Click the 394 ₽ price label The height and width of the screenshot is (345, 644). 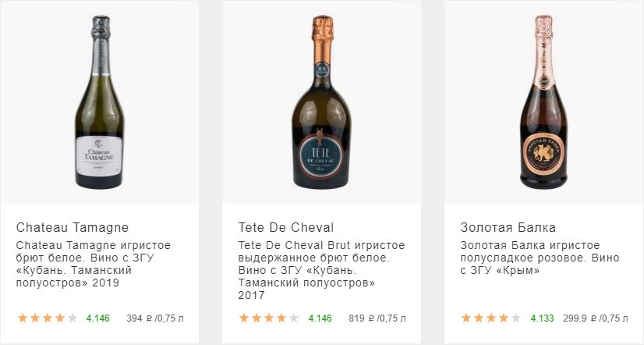pos(155,318)
